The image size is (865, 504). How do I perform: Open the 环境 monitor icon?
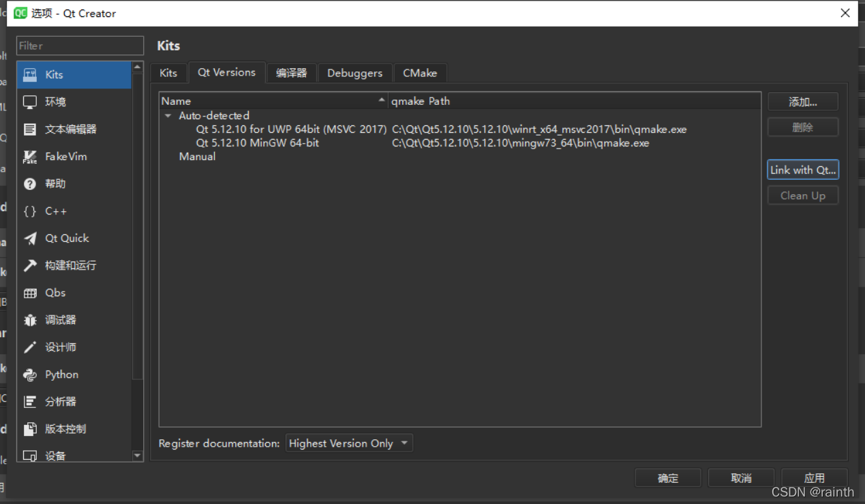coord(30,102)
